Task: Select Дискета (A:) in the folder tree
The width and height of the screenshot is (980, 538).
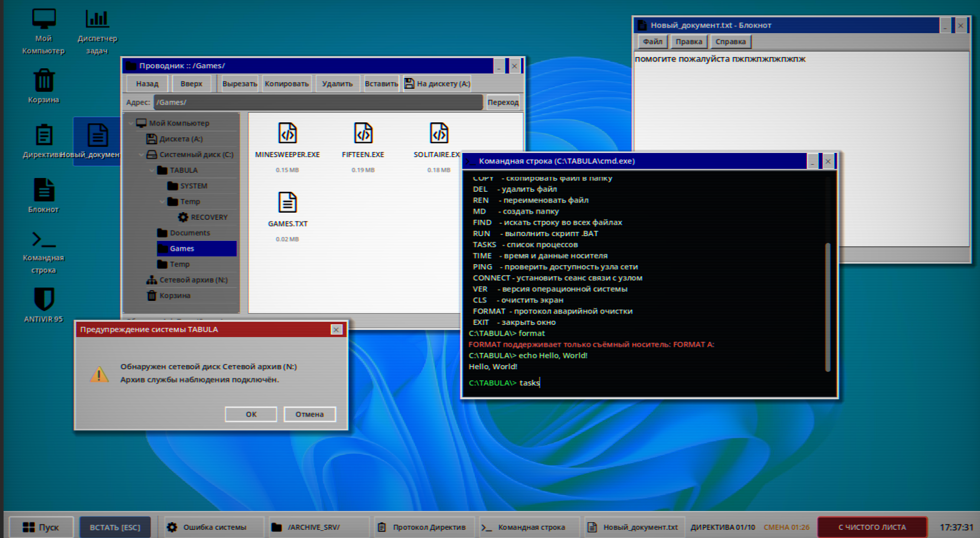Action: coord(175,139)
